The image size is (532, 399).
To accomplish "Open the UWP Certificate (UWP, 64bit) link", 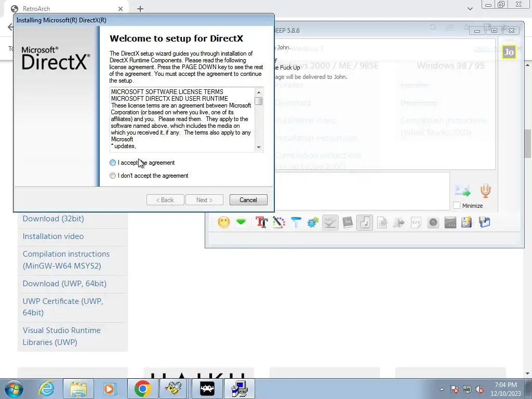I will (x=63, y=307).
